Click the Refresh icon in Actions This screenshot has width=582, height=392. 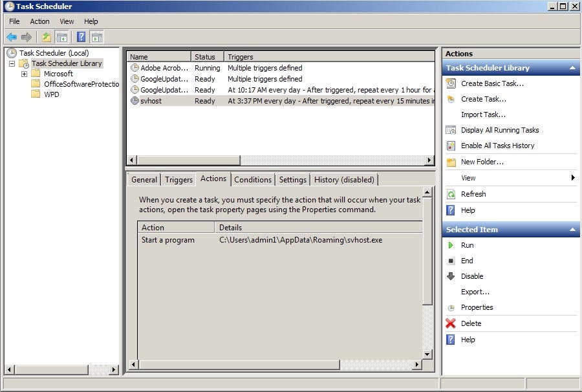(x=451, y=194)
